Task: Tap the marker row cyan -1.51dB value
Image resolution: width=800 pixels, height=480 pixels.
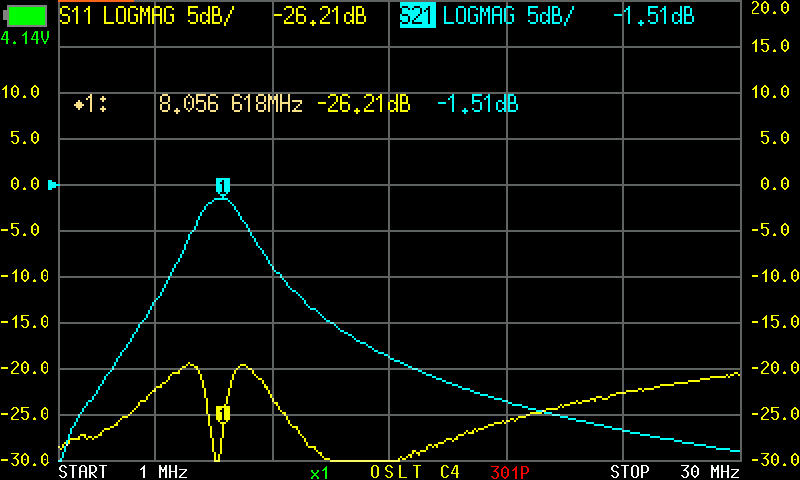Action: click(478, 104)
